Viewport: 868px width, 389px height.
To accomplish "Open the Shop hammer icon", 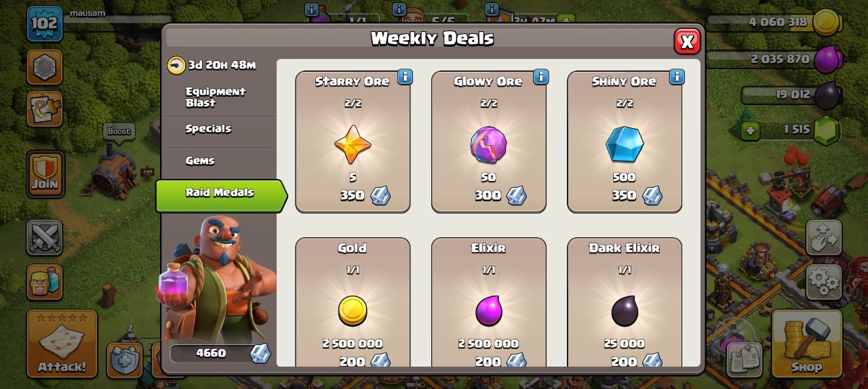I will [x=806, y=344].
